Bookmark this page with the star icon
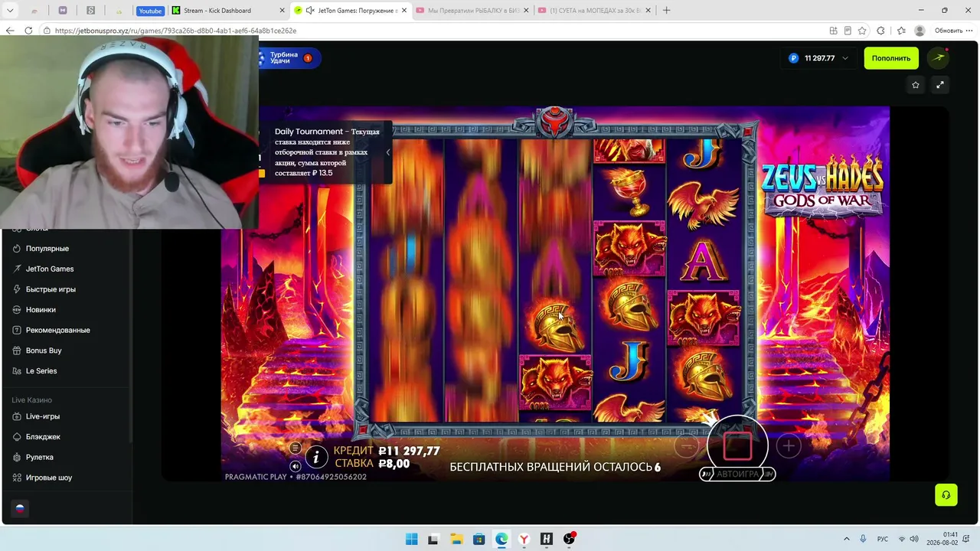 pyautogui.click(x=862, y=31)
